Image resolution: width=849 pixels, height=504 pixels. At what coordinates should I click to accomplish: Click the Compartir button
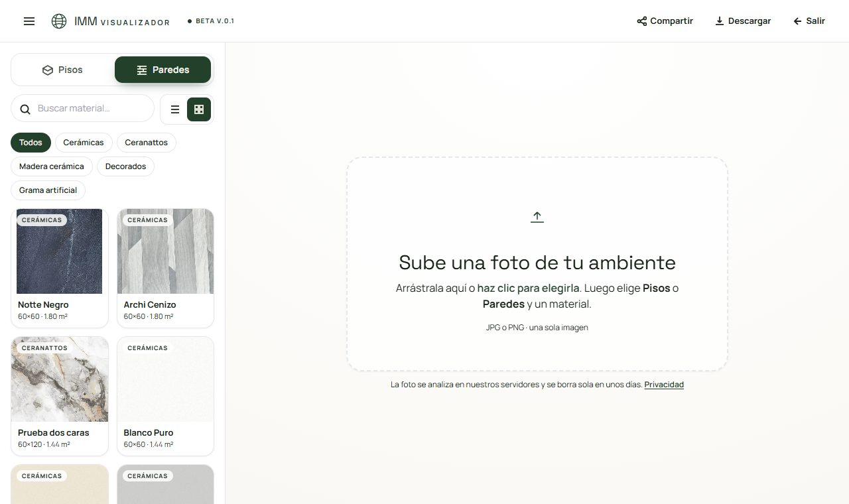point(665,21)
